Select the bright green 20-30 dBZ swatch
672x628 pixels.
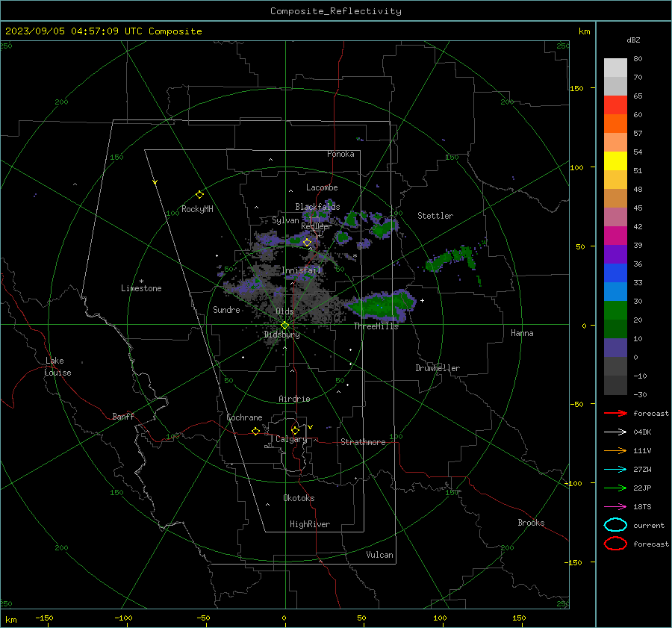pyautogui.click(x=615, y=311)
